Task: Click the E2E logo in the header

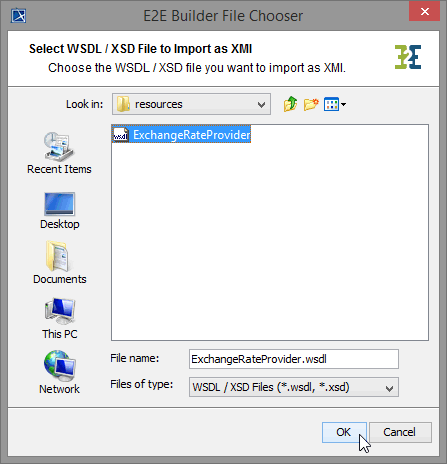Action: coord(408,57)
